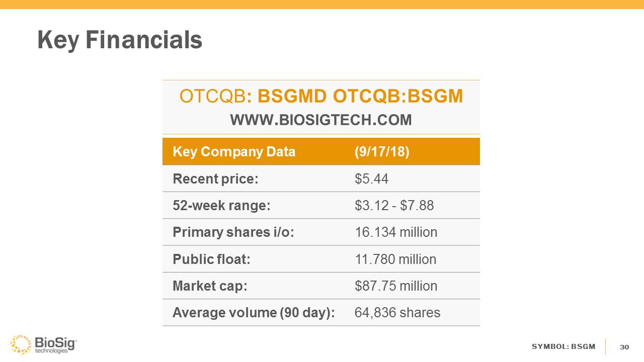This screenshot has height=362, width=644.
Task: Click the 64,836 shares volume value
Action: pos(397,313)
